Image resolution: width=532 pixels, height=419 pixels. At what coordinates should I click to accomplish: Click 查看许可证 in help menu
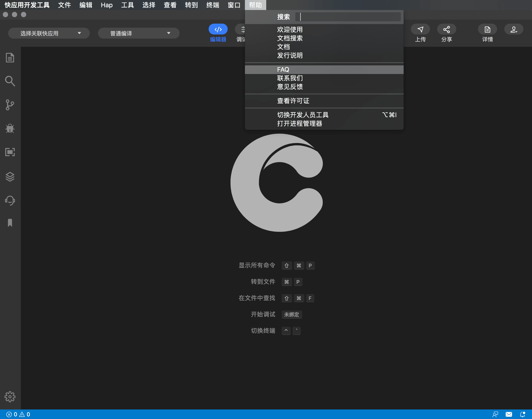[293, 101]
